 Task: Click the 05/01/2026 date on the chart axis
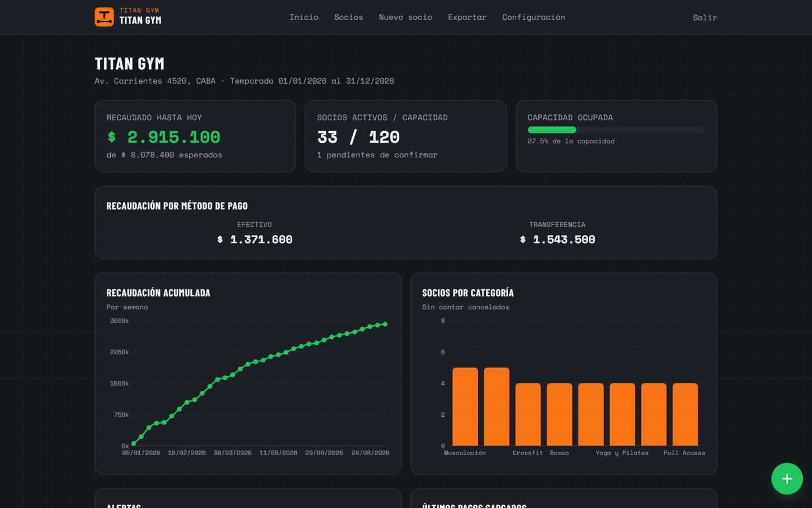click(x=141, y=453)
